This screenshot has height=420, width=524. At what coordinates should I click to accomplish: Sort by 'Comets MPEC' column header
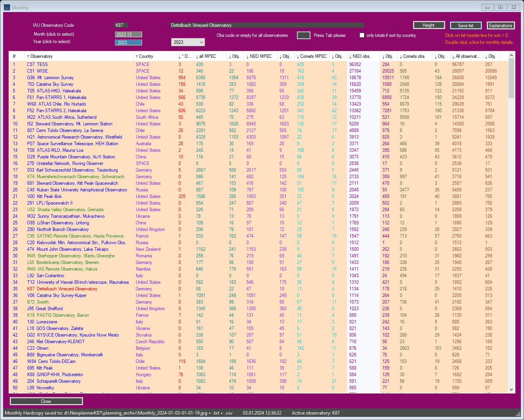point(312,56)
